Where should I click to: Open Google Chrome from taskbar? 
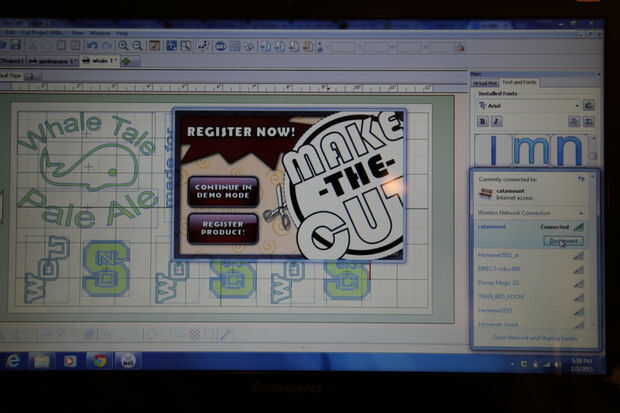(x=99, y=361)
